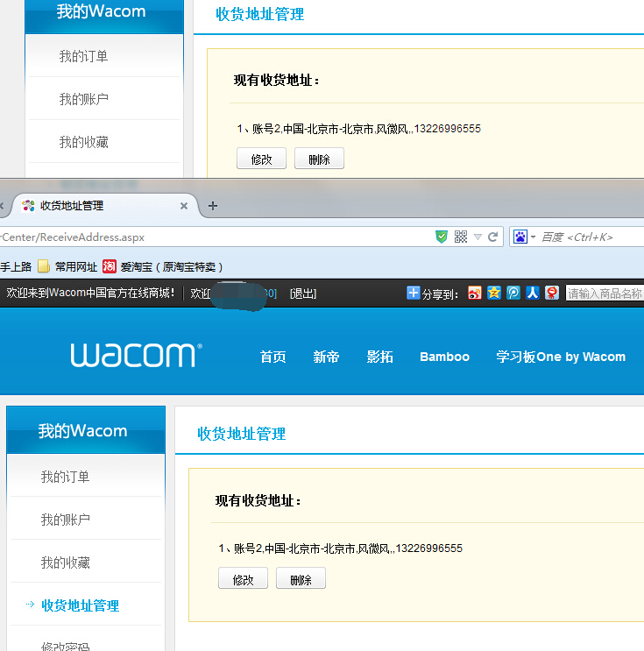Image resolution: width=644 pixels, height=651 pixels.
Task: Open the QR code icon in address bar
Action: click(461, 237)
